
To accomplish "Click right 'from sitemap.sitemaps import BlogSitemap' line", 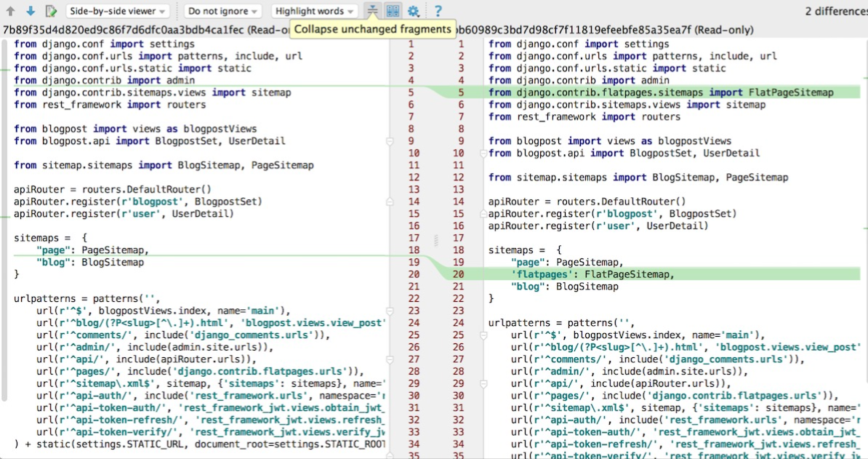I will click(638, 177).
